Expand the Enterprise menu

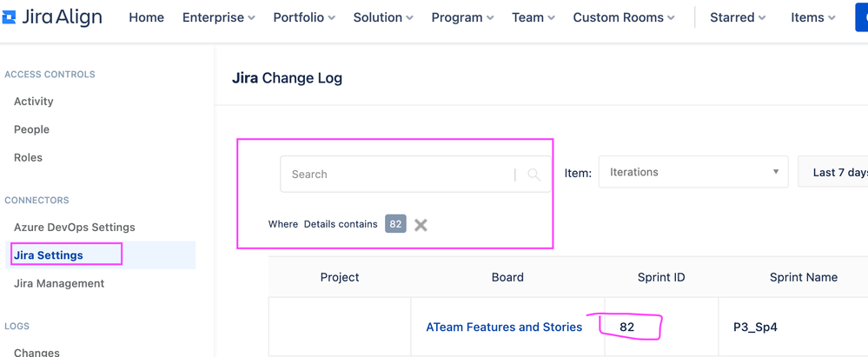coord(218,17)
